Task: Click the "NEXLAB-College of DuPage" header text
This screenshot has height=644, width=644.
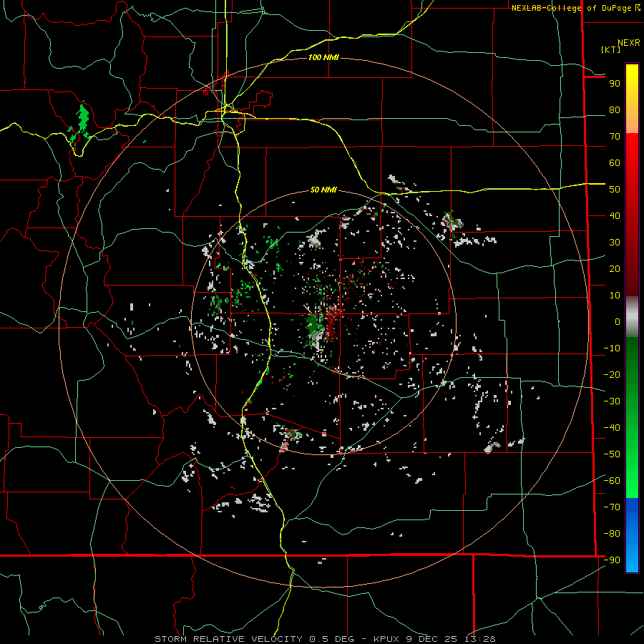Action: click(572, 8)
